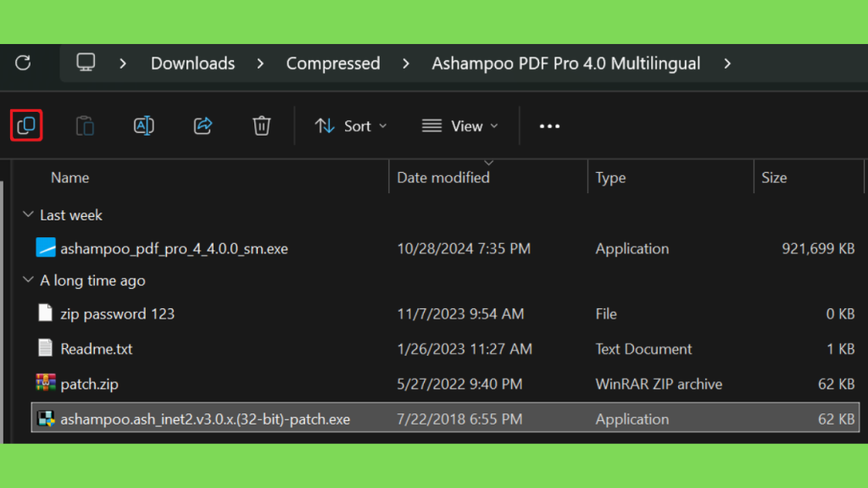Go to Compressed in the address bar
Screen dimensions: 868x488
[x=332, y=64]
